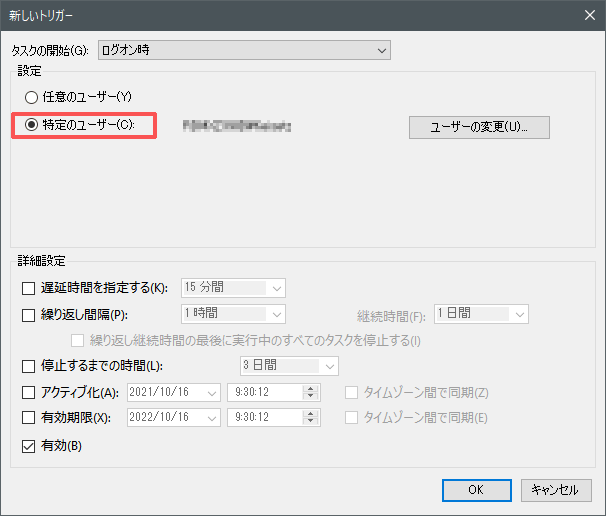Screen dimensions: 606x516
Task: Expand the 1 時間 repeat interval dropdown
Action: [x=276, y=314]
